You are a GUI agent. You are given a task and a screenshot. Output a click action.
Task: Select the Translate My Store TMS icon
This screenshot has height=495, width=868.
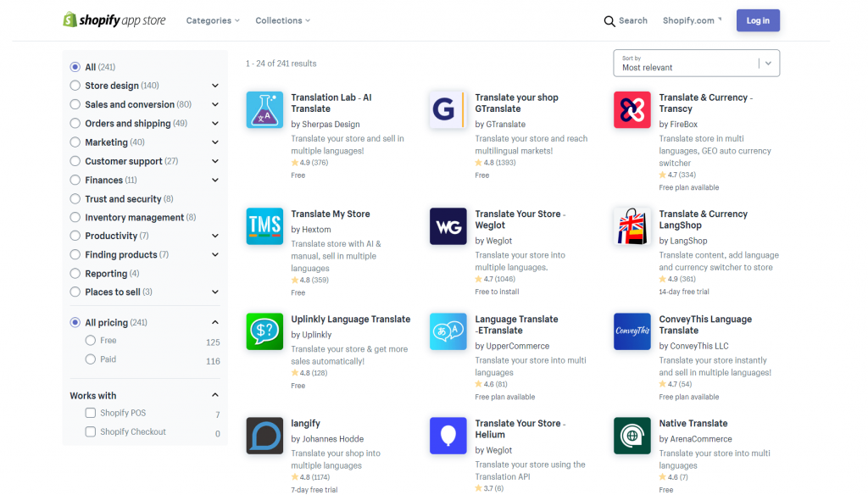264,226
